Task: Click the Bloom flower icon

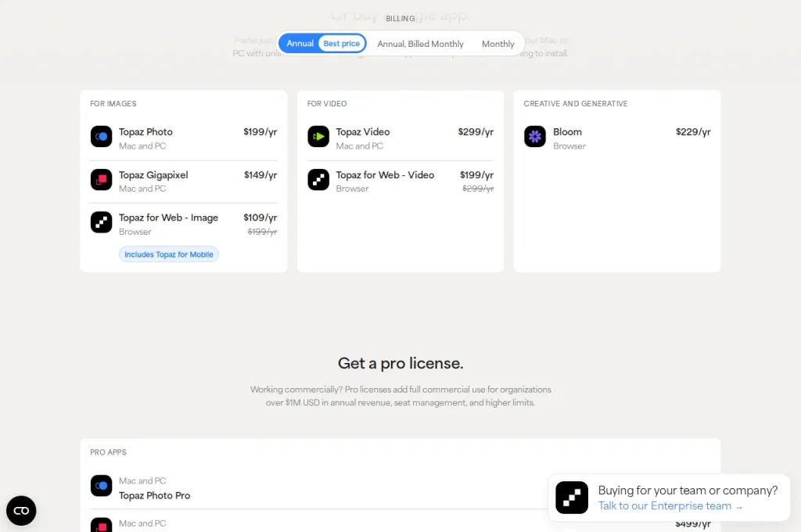Action: coord(535,136)
